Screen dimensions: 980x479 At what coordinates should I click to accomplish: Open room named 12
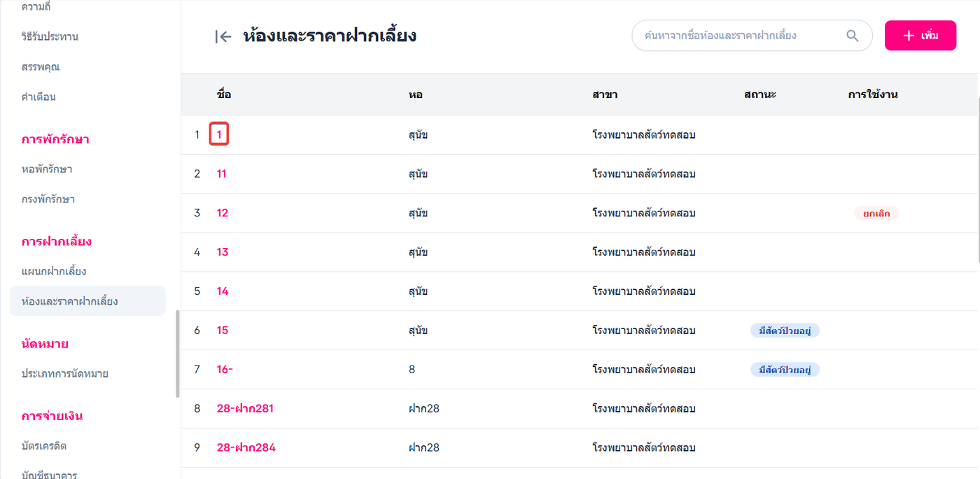click(x=223, y=213)
